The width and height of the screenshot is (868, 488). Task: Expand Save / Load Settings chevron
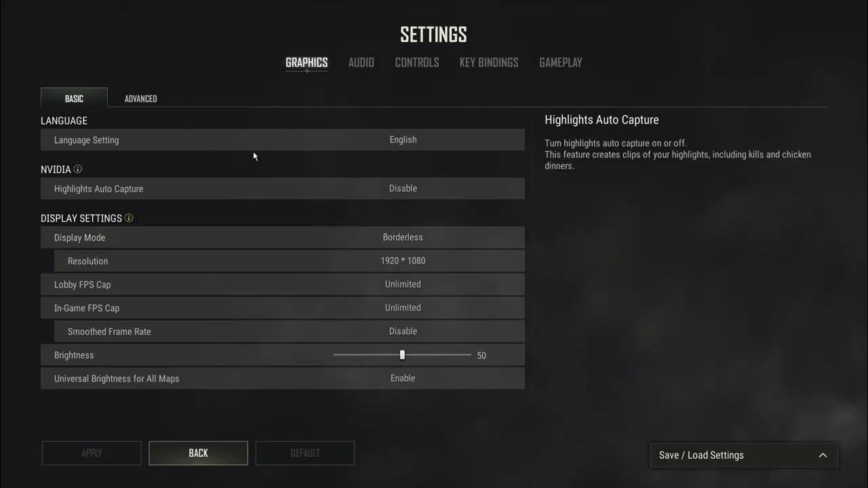click(x=823, y=455)
